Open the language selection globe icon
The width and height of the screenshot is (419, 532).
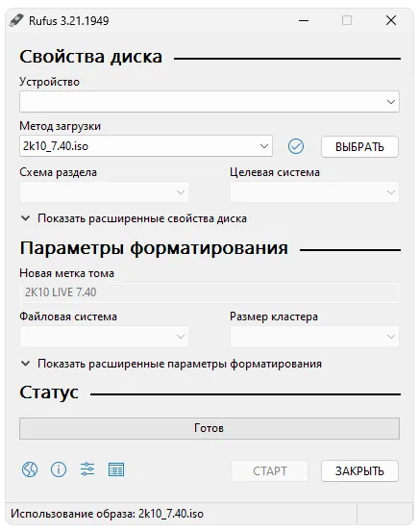pyautogui.click(x=30, y=469)
